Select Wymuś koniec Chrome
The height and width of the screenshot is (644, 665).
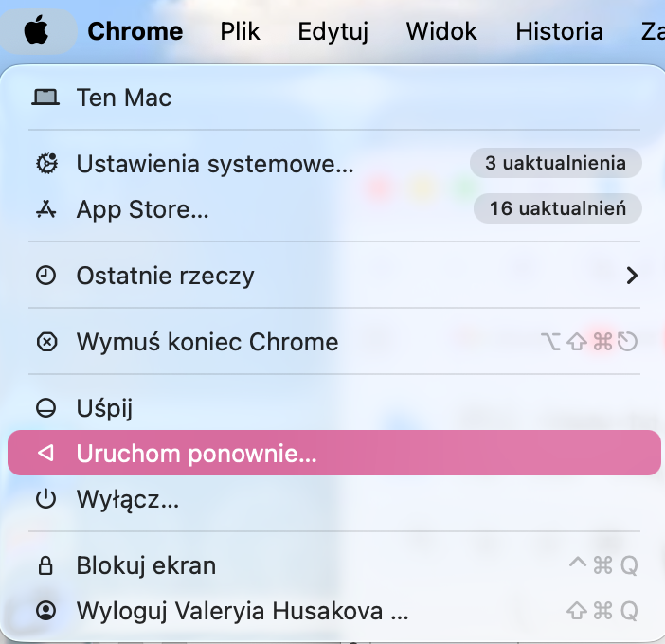334,342
